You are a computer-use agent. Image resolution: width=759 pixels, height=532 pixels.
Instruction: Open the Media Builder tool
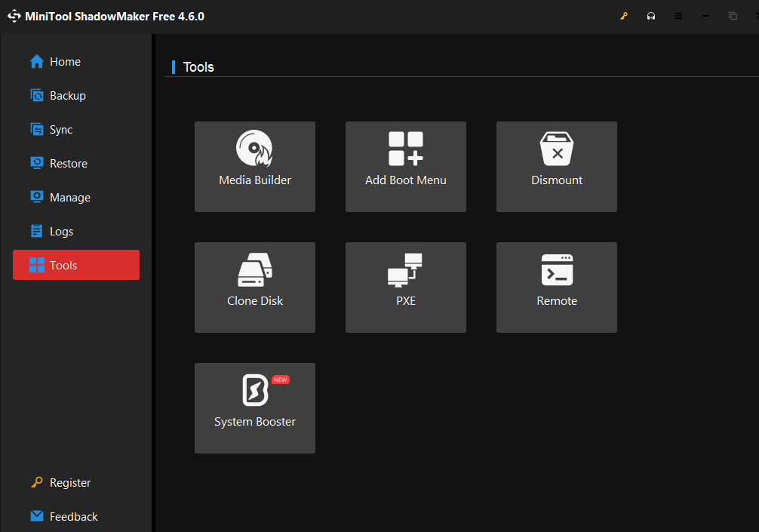coord(254,167)
